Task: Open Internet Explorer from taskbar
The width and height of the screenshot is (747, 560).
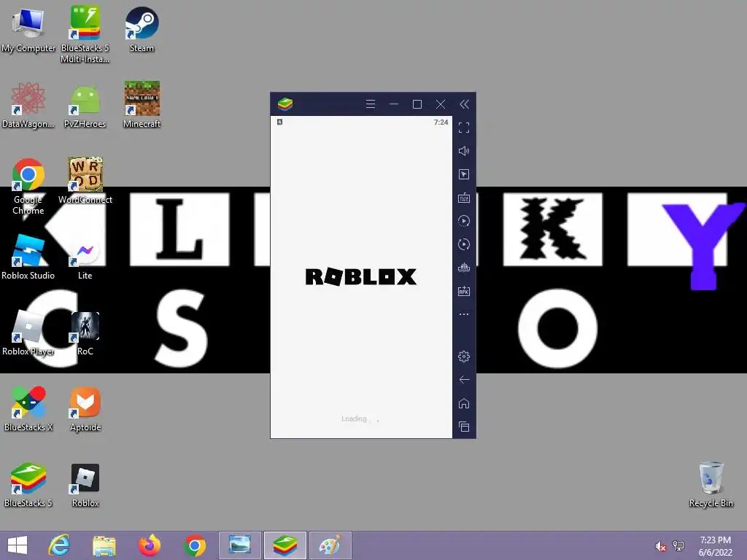Action: (x=60, y=545)
